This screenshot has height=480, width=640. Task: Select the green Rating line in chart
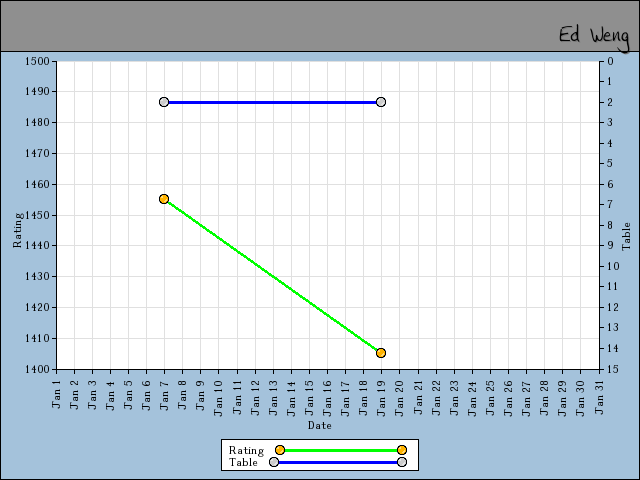coord(272,276)
